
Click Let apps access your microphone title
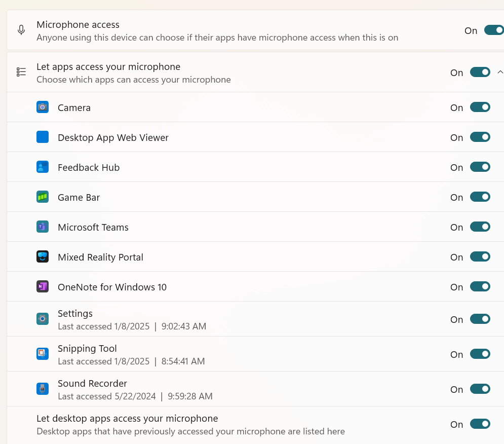click(108, 66)
